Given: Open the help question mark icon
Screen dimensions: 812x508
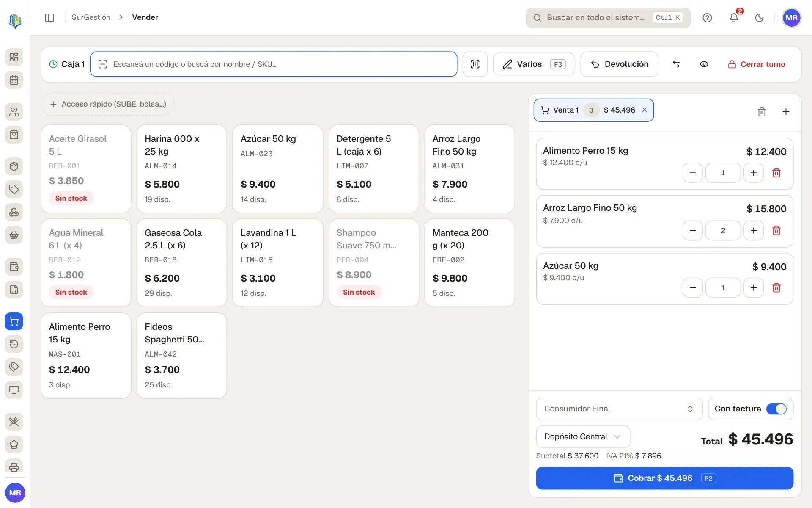Looking at the screenshot, I should [x=707, y=18].
